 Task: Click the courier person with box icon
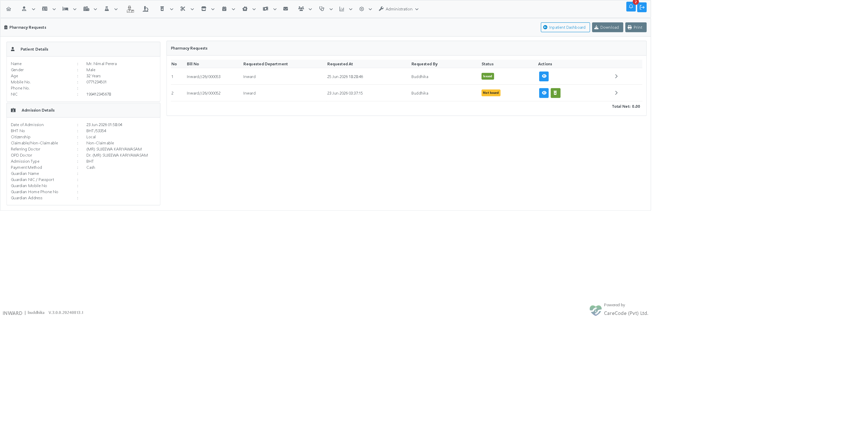tap(130, 9)
